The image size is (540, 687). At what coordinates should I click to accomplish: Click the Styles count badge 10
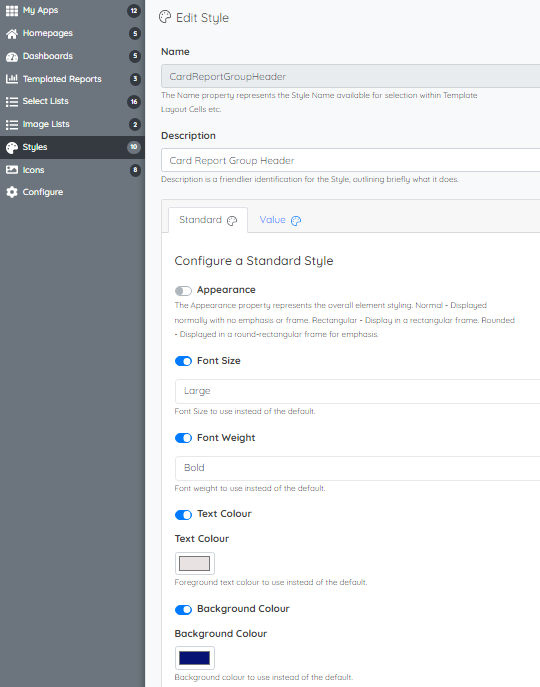134,147
